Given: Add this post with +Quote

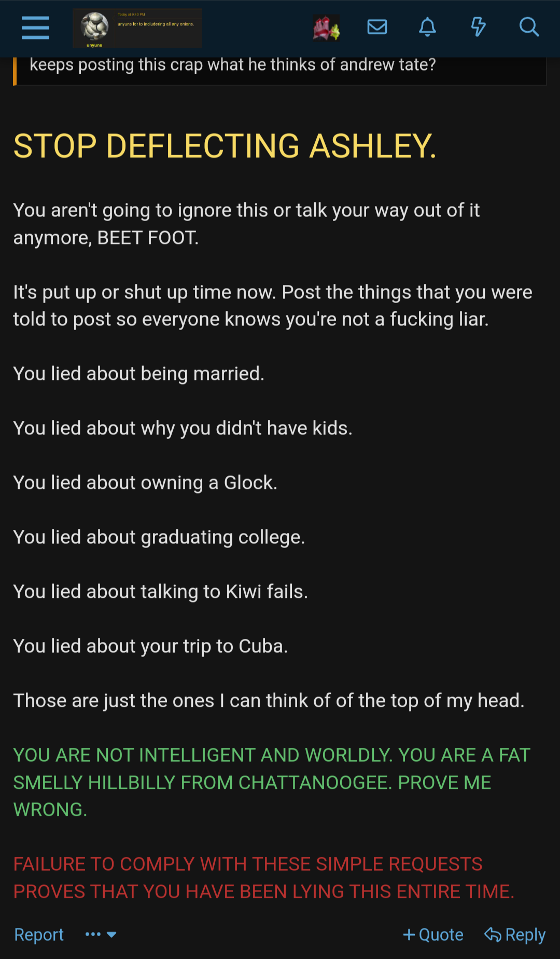Looking at the screenshot, I should point(433,935).
